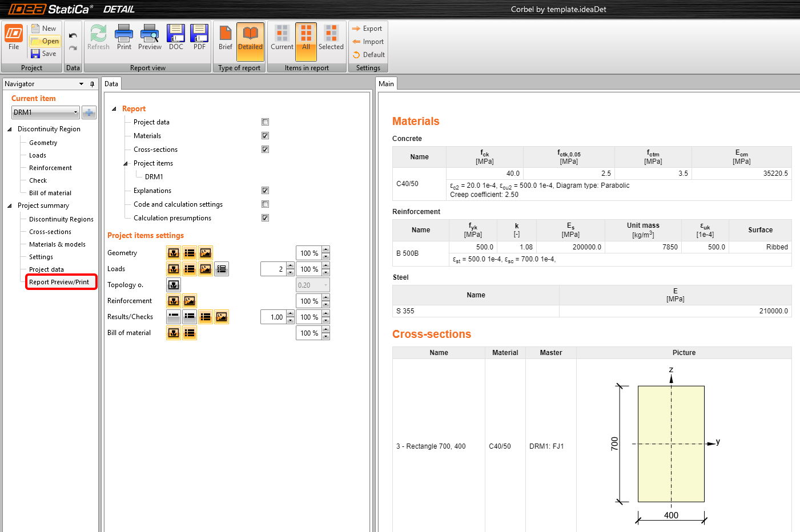The height and width of the screenshot is (532, 800).
Task: Uncheck the Materials checkbox
Action: pyautogui.click(x=265, y=136)
